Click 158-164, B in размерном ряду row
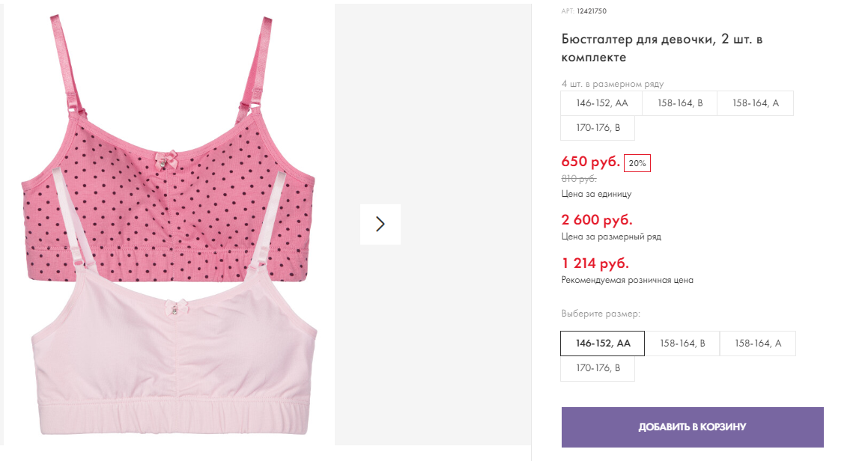 pos(680,103)
